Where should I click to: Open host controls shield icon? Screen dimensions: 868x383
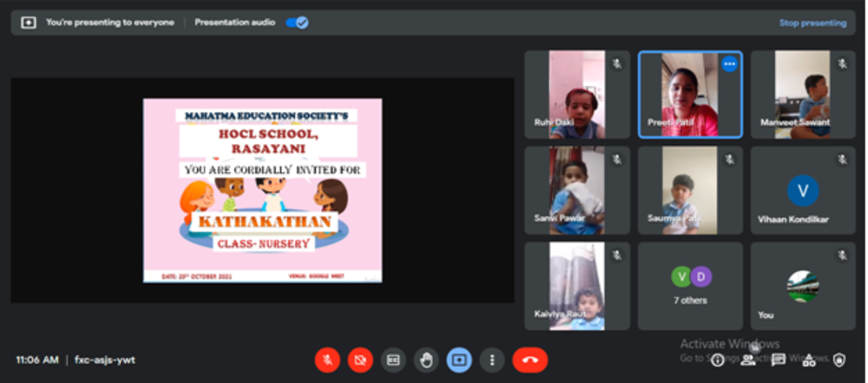pos(839,360)
